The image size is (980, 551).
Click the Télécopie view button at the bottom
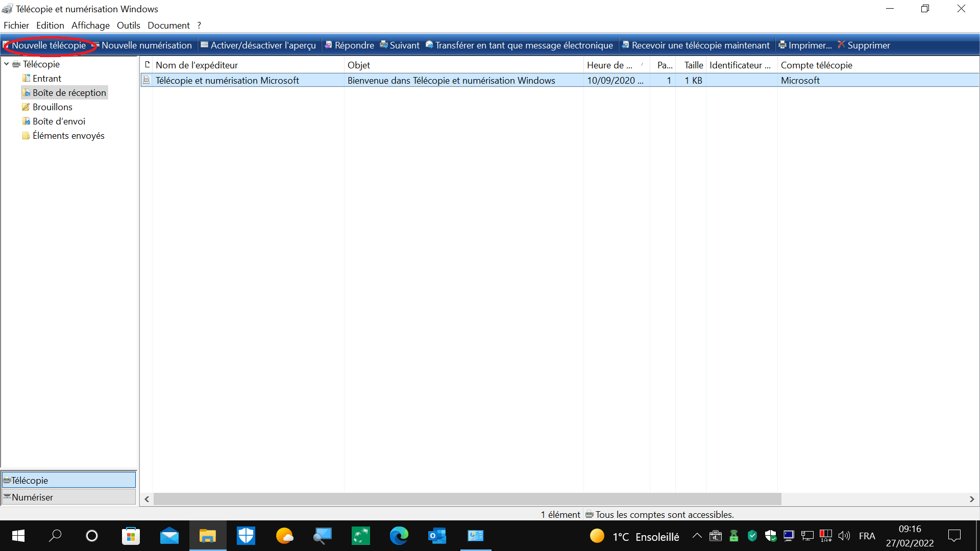69,480
